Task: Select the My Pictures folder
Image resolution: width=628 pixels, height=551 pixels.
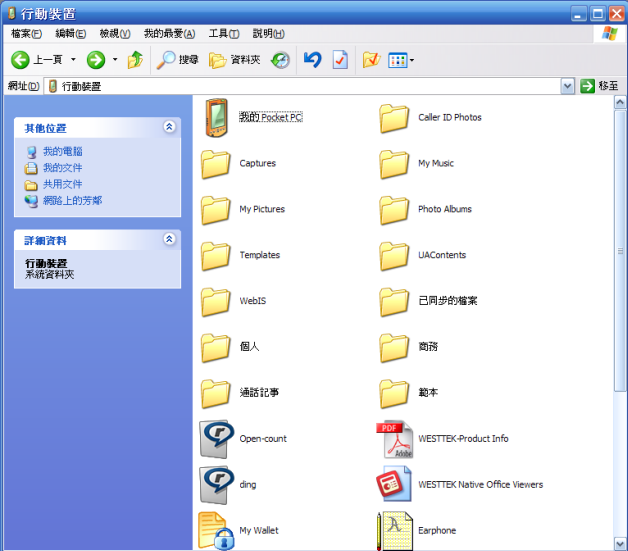Action: click(x=243, y=209)
